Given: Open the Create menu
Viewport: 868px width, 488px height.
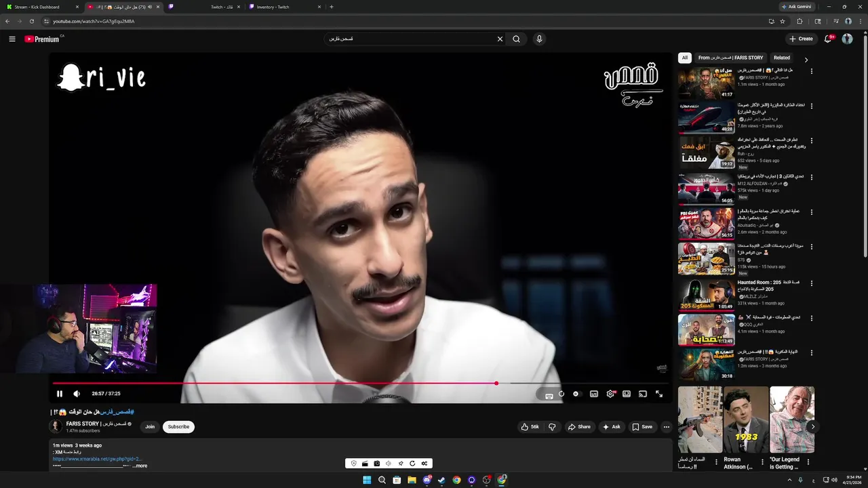Looking at the screenshot, I should 801,39.
